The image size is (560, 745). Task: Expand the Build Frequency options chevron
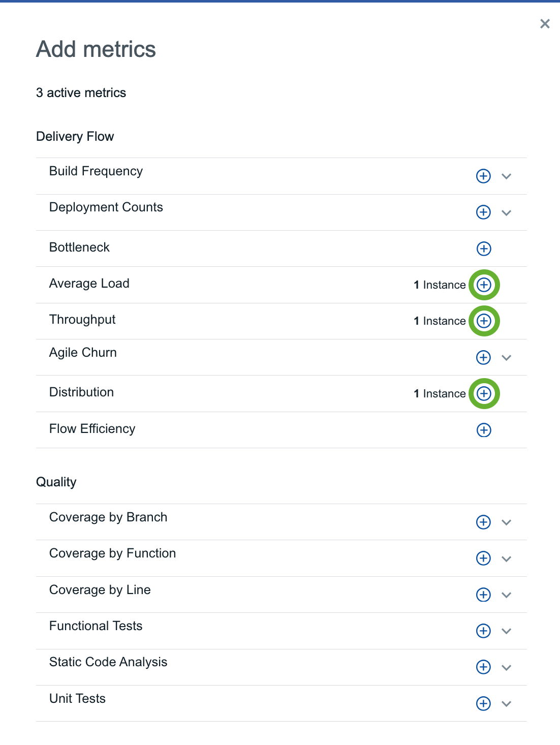506,176
